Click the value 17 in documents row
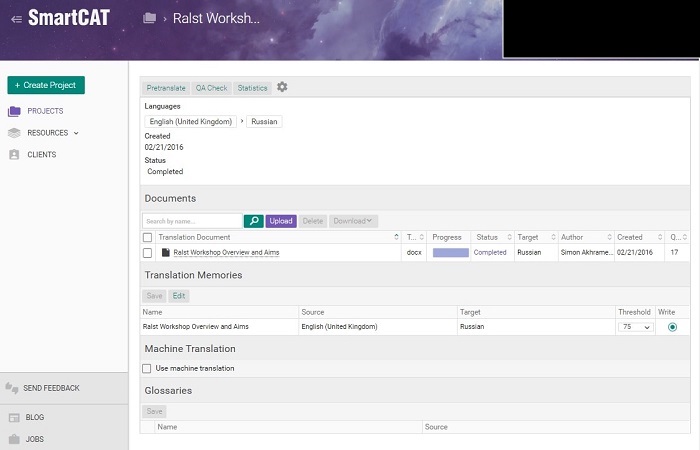The width and height of the screenshot is (700, 450). tap(674, 253)
